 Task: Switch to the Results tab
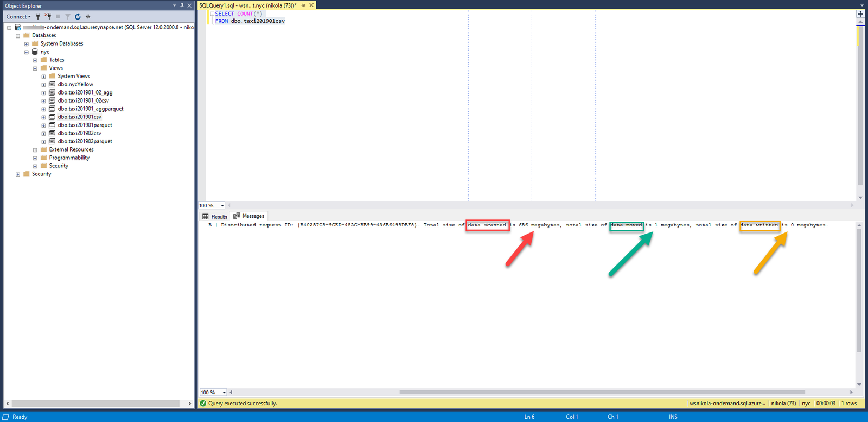coord(215,216)
